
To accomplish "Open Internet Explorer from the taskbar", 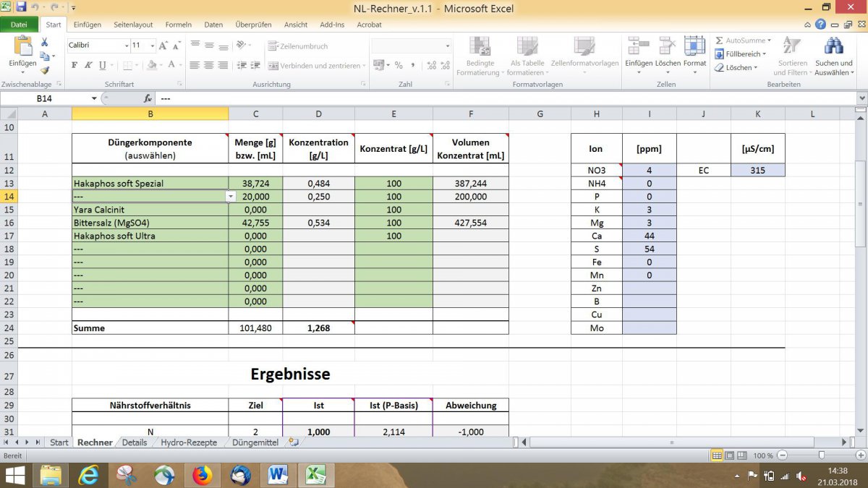I will pos(90,475).
